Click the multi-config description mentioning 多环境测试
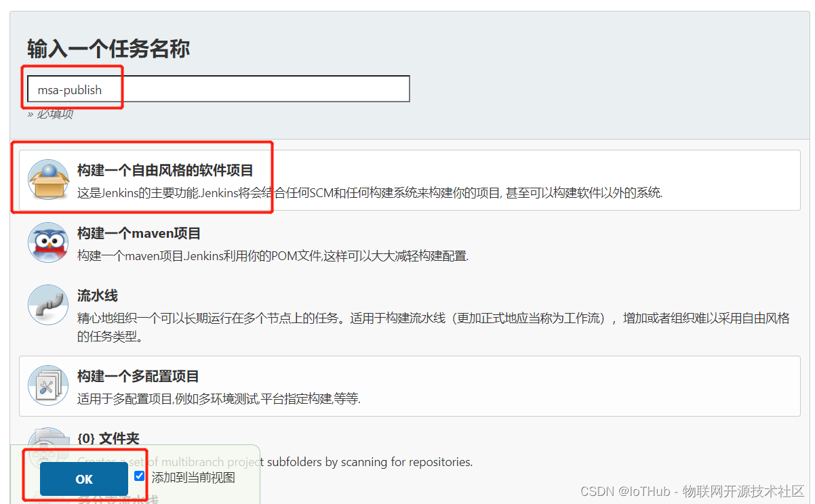Viewport: 815px width, 504px height. [219, 398]
